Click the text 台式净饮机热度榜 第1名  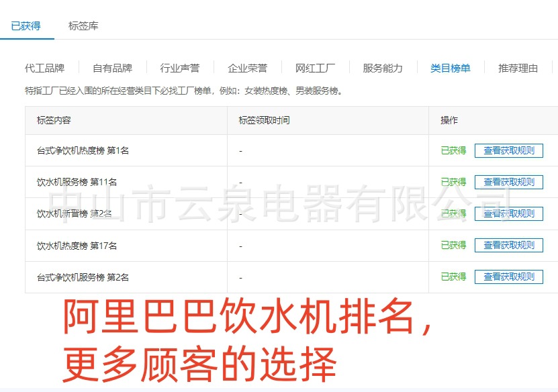(83, 151)
